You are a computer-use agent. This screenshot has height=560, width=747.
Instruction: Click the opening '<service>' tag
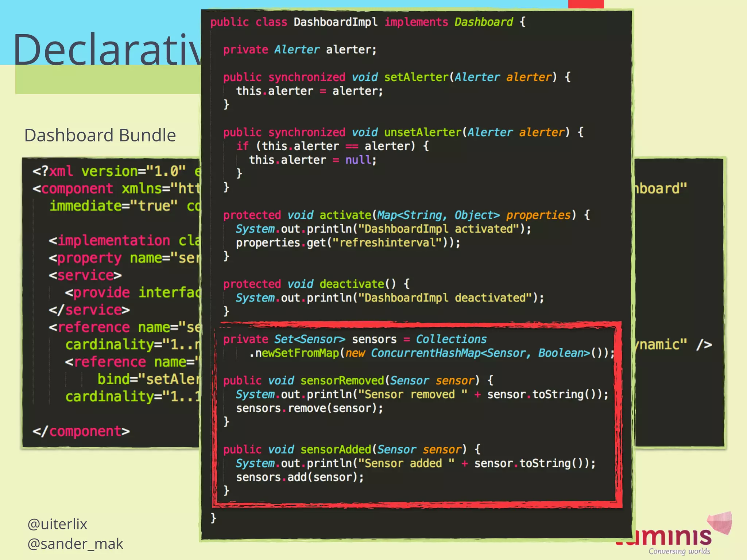(x=85, y=276)
